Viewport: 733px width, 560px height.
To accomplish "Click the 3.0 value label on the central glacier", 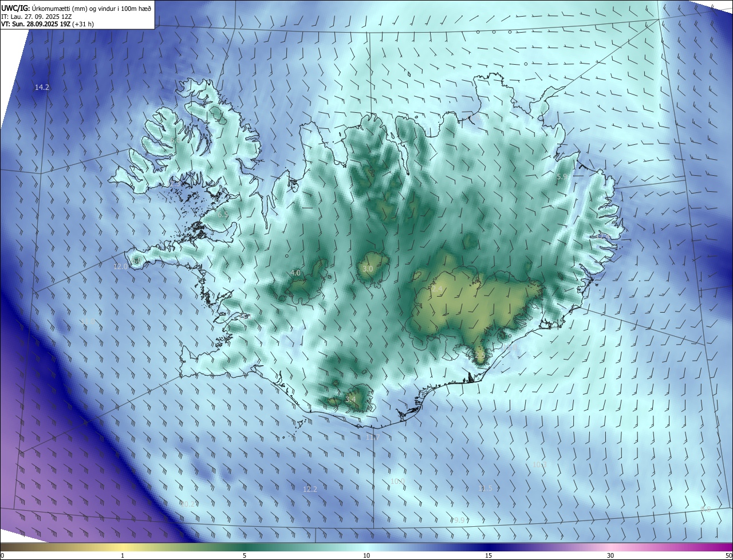I will tap(368, 269).
